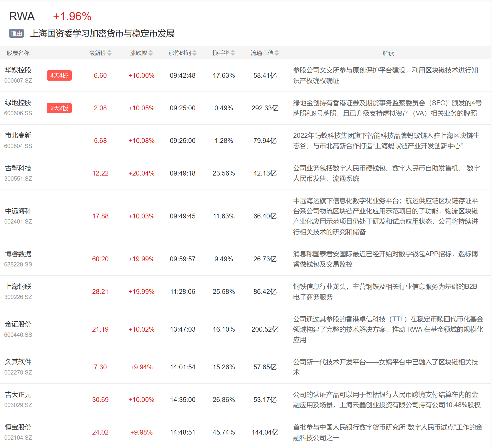Click the +9.94% change for 久其软件
This screenshot has height=448, width=492.
[x=141, y=367]
